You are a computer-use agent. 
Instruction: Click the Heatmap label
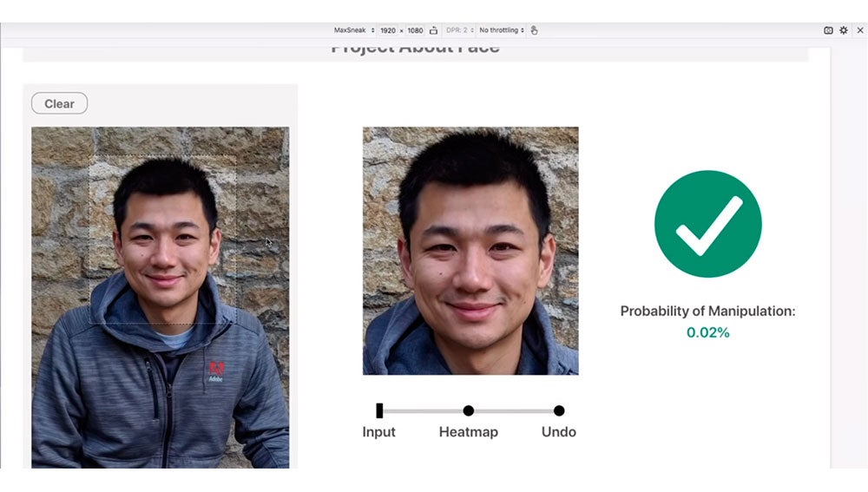(x=469, y=432)
